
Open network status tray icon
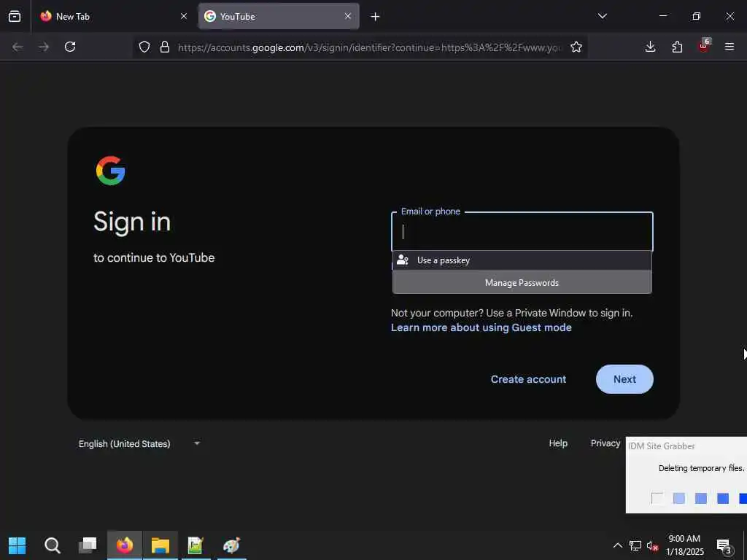[x=635, y=545]
